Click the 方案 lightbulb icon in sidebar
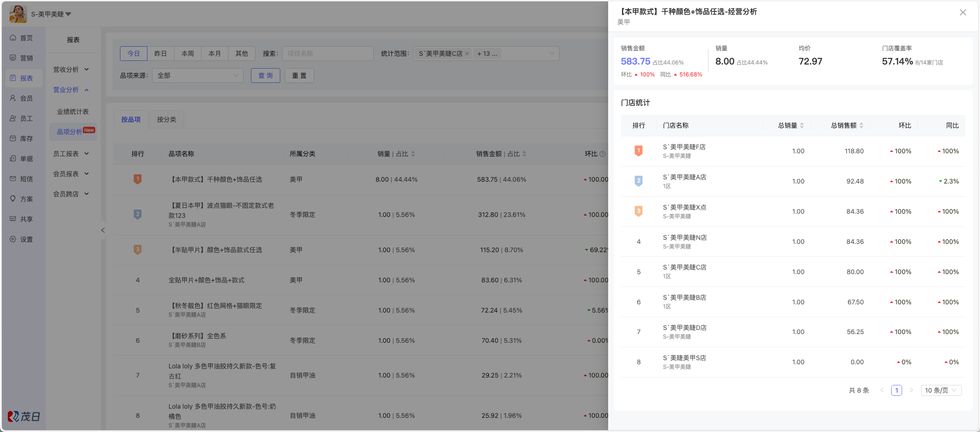This screenshot has height=432, width=980. [13, 199]
